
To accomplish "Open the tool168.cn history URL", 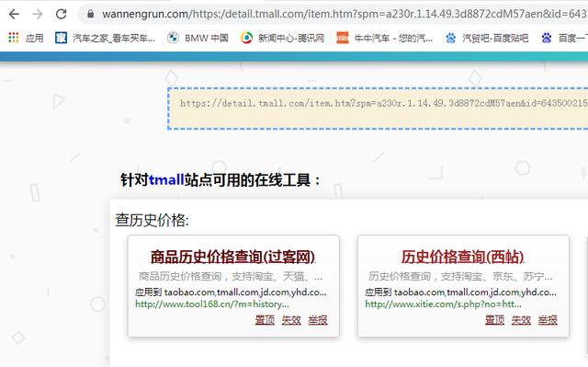I will [212, 304].
